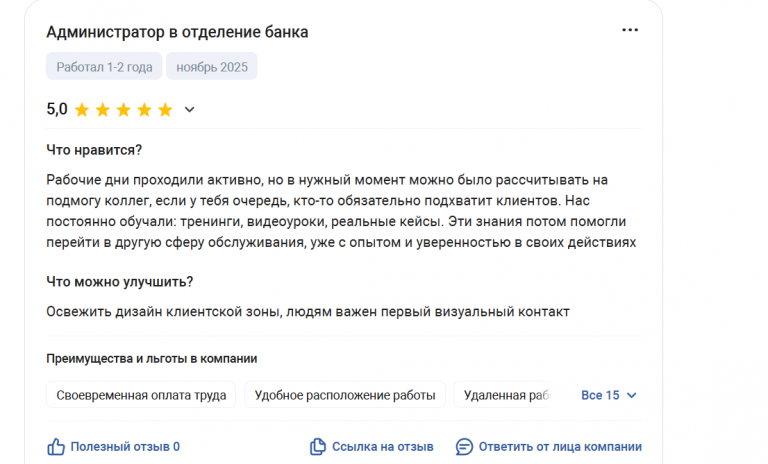Viewport: 768px width, 464px height.
Task: Click the copy link icon
Action: click(x=318, y=446)
